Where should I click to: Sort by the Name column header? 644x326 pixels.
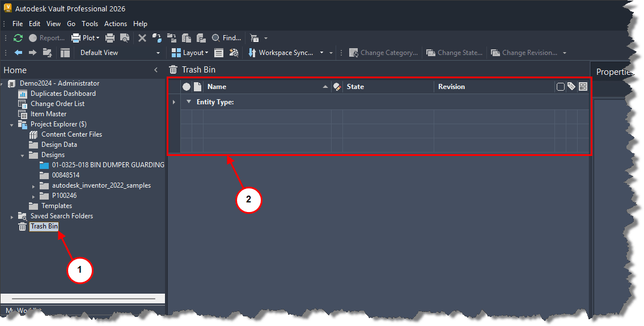[267, 87]
